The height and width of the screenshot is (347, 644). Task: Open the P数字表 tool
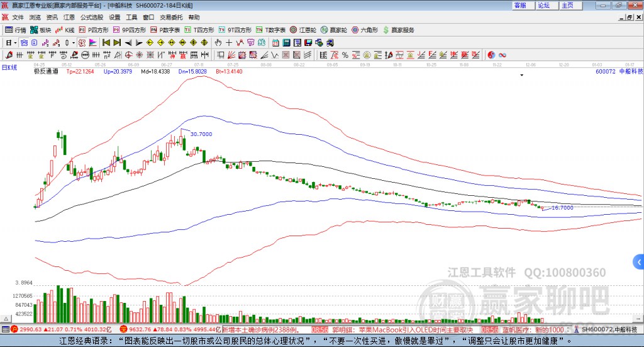point(165,30)
